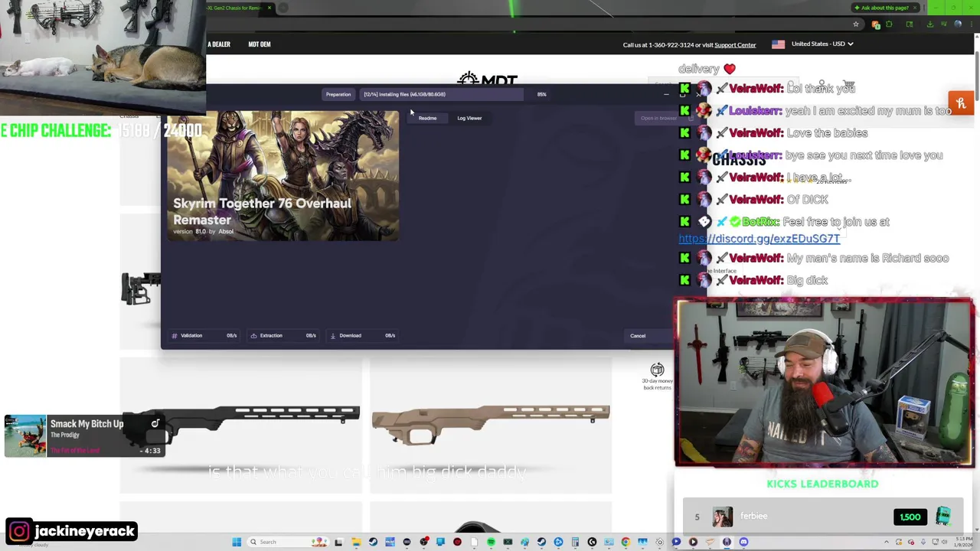This screenshot has width=980, height=551.
Task: Open Spotify from the taskbar
Action: pyautogui.click(x=491, y=542)
